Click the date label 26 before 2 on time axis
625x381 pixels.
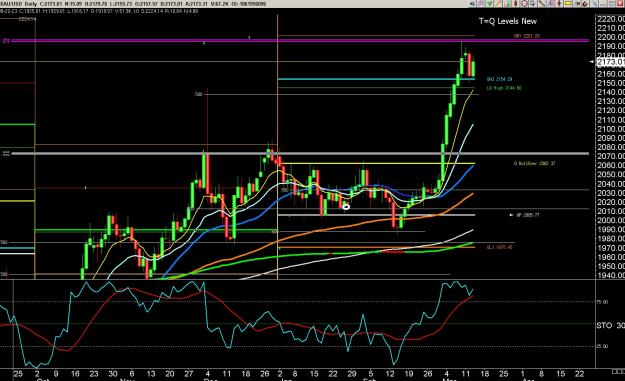click(265, 374)
